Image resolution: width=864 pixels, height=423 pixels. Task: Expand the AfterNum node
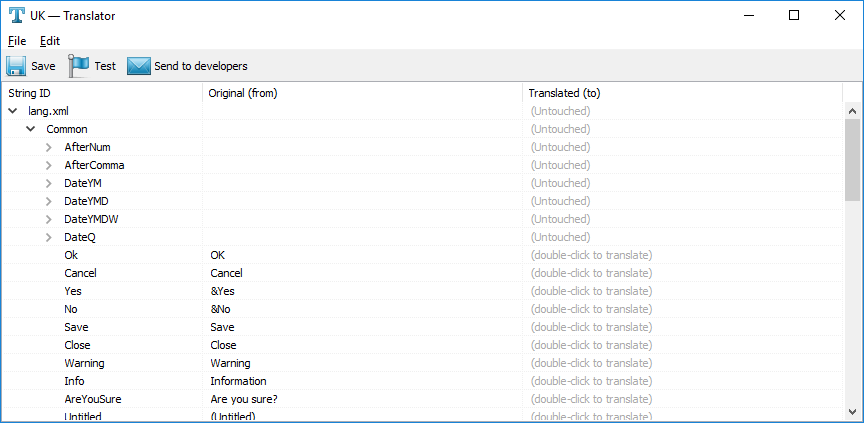point(49,147)
